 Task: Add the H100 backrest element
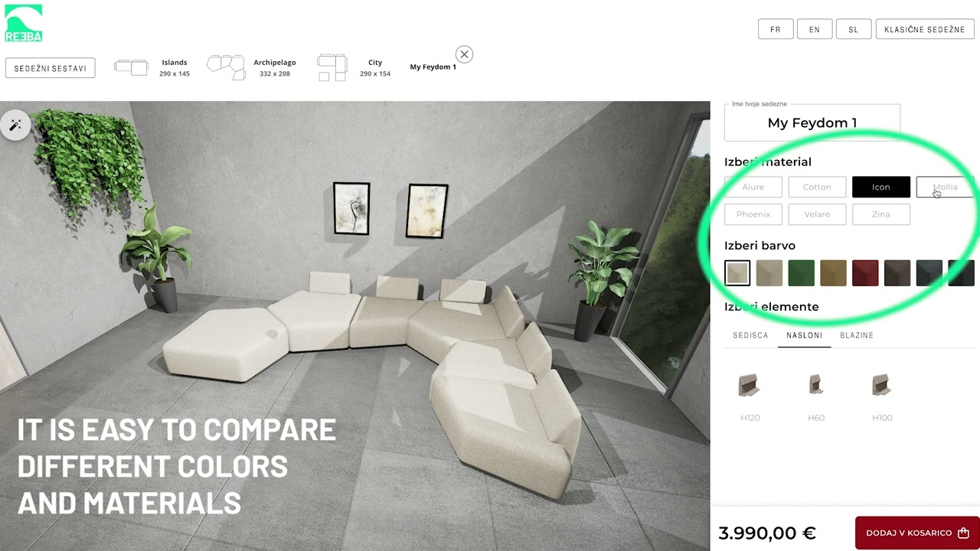(881, 385)
